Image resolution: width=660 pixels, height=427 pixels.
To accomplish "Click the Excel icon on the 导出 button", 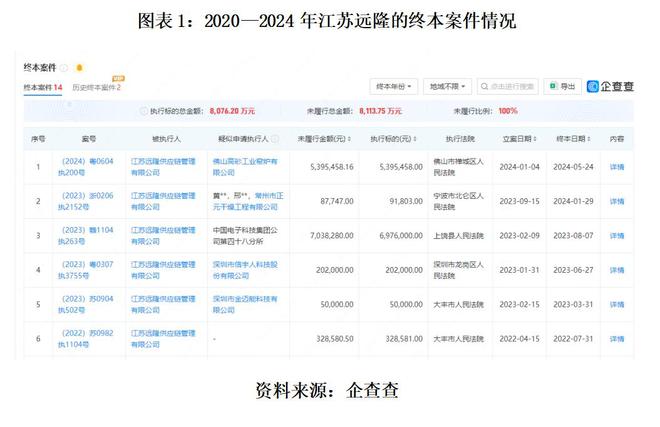I will tap(554, 86).
